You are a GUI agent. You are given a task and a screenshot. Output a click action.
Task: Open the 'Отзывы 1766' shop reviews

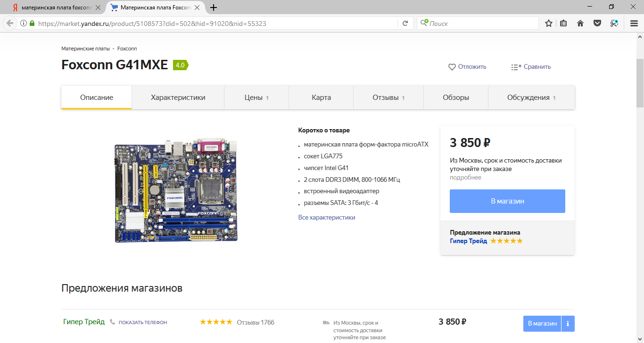pos(256,322)
